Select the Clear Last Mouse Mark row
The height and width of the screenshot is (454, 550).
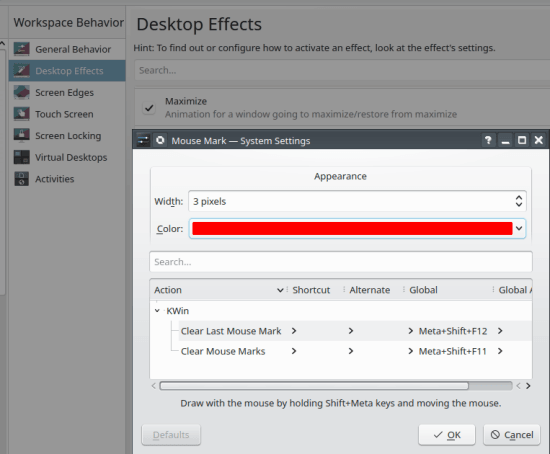(x=355, y=331)
